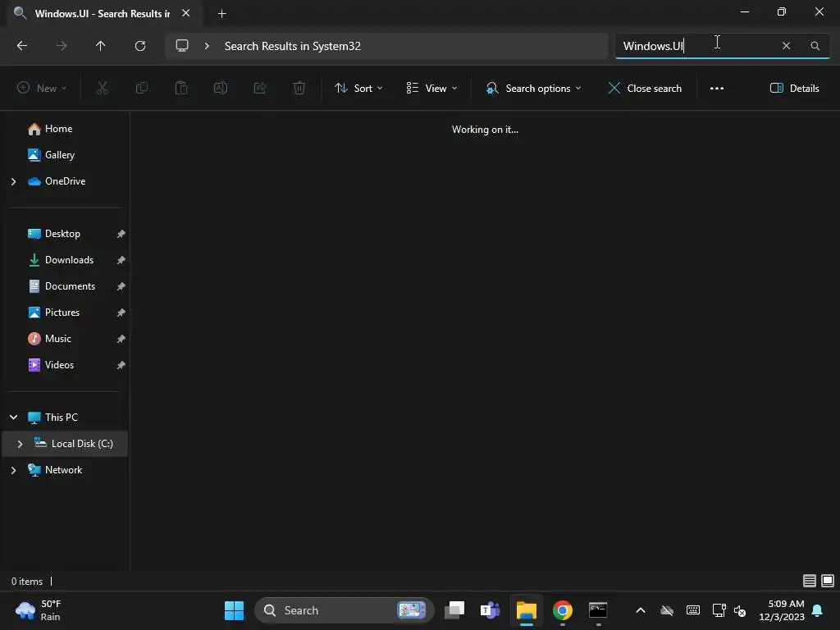Viewport: 840px width, 630px height.
Task: Open the Windows Start menu
Action: click(x=234, y=610)
